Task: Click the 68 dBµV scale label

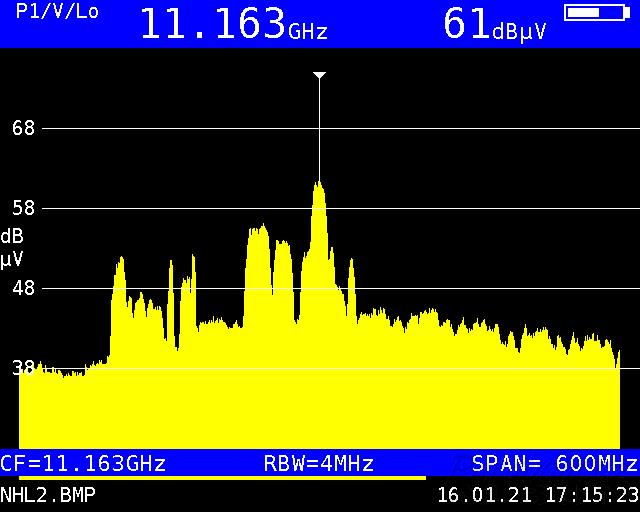Action: [24, 129]
